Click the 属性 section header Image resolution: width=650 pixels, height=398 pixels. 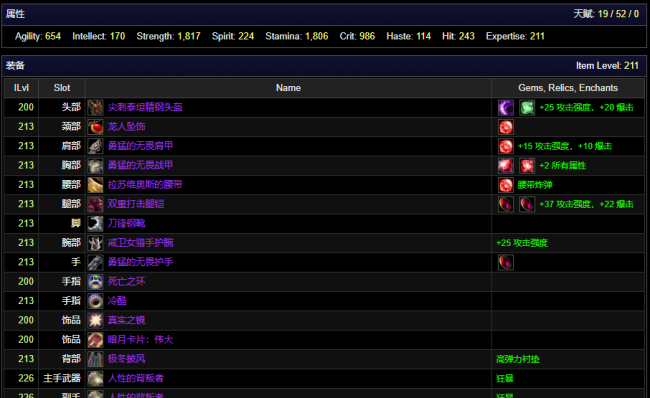tap(15, 14)
